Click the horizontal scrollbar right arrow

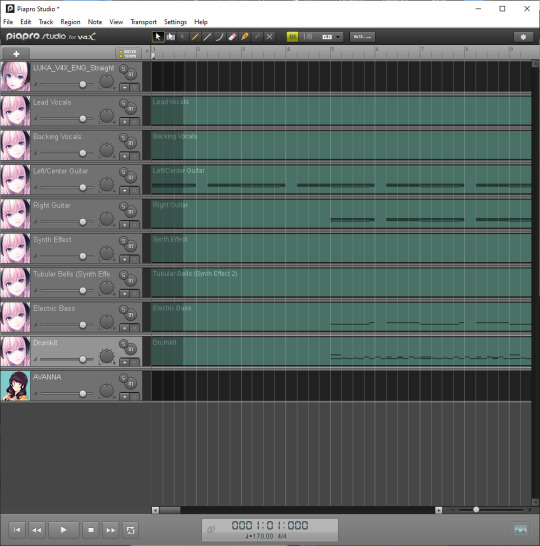point(439,510)
